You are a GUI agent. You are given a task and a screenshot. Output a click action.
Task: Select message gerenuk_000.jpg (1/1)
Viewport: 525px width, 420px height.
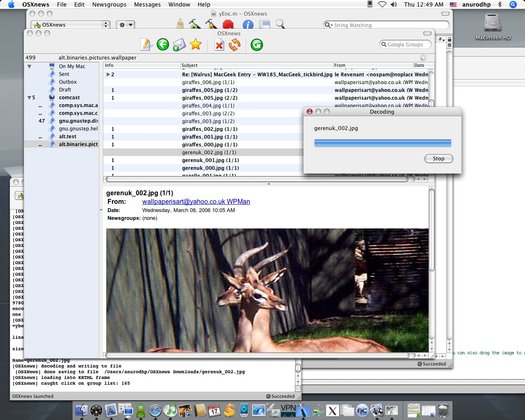(x=203, y=168)
